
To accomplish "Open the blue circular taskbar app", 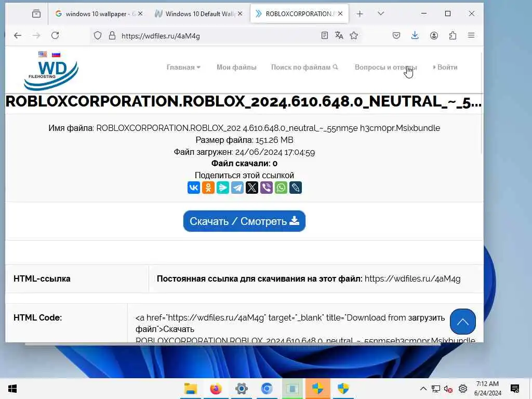I will click(267, 389).
